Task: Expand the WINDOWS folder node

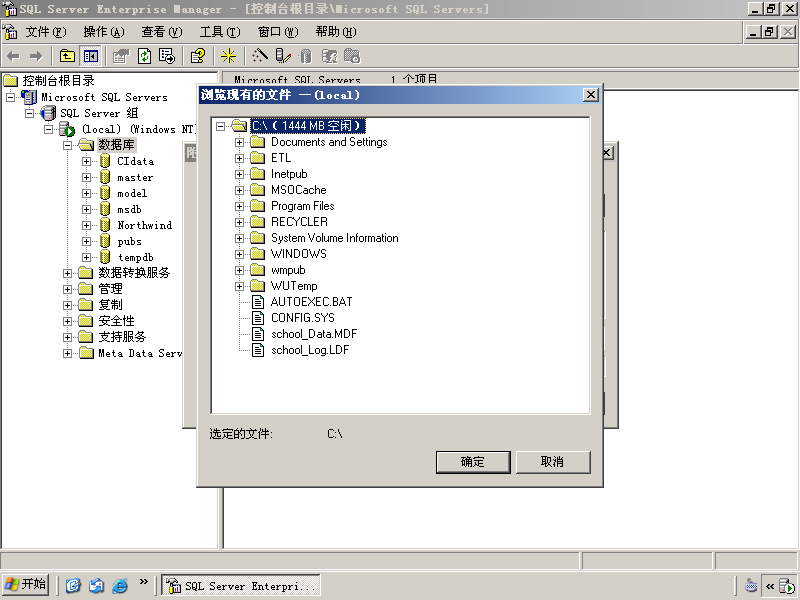Action: coord(239,254)
